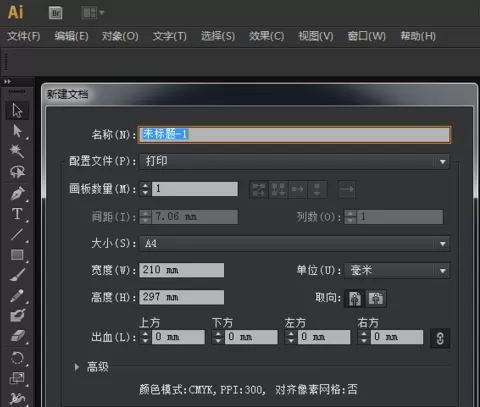Open the 窗口(W) menu
Viewport: 480px width, 407px height.
click(366, 36)
